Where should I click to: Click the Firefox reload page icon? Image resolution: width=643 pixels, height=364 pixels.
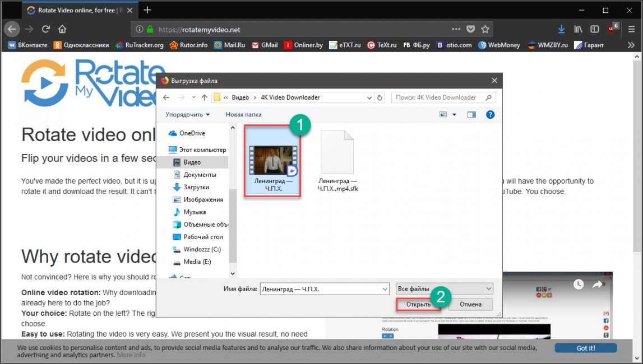click(46, 29)
